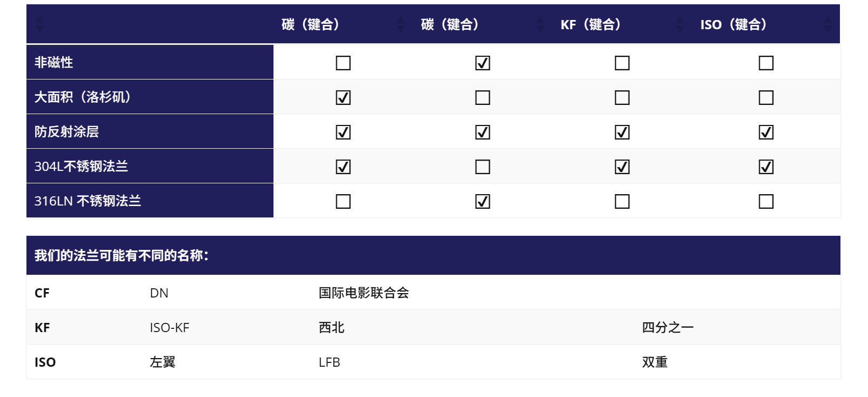The image size is (868, 397).
Task: Select the 非磁性 row header
Action: point(54,62)
